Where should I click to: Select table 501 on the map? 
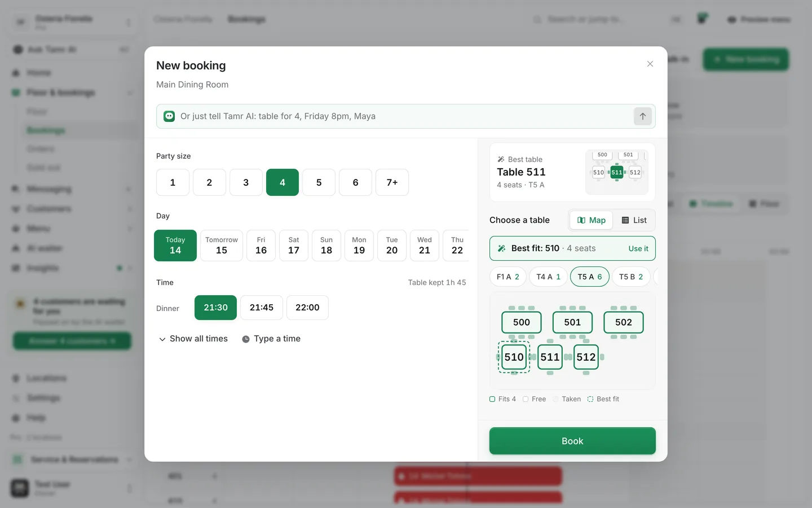[572, 322]
